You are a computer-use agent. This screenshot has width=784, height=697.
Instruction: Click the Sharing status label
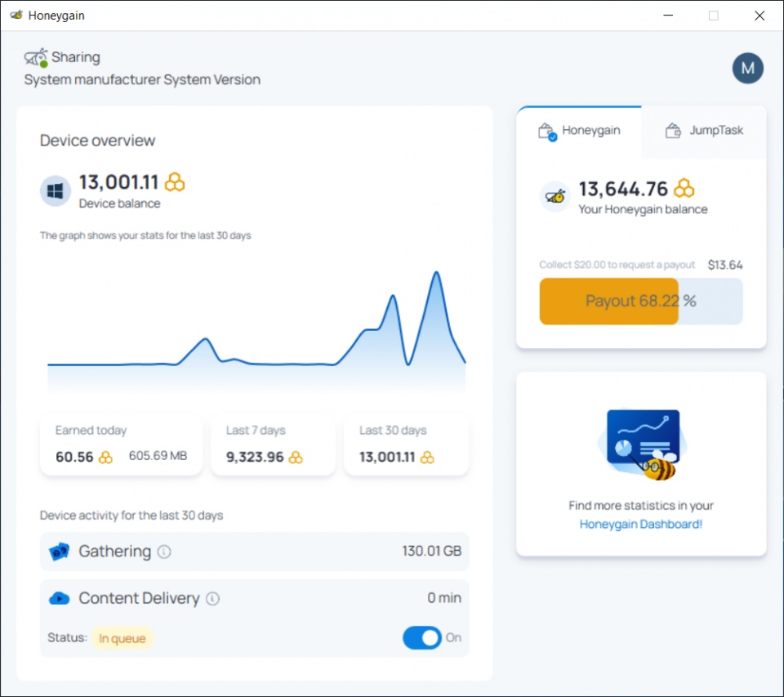tap(76, 57)
